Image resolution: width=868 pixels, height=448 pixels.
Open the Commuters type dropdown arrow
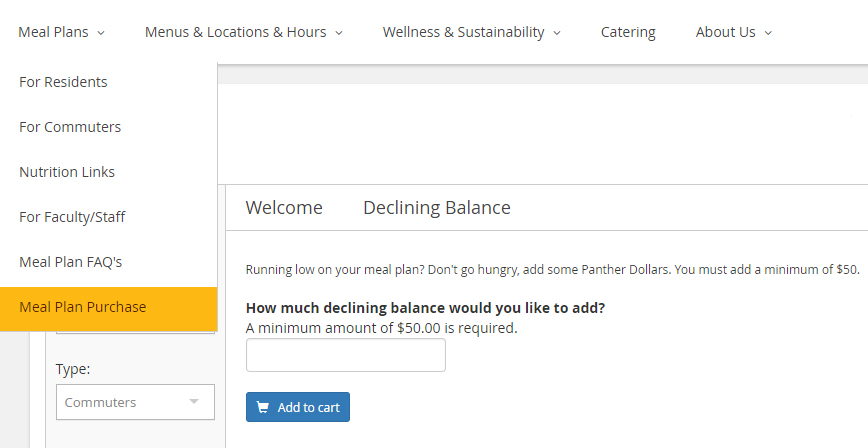coord(194,401)
